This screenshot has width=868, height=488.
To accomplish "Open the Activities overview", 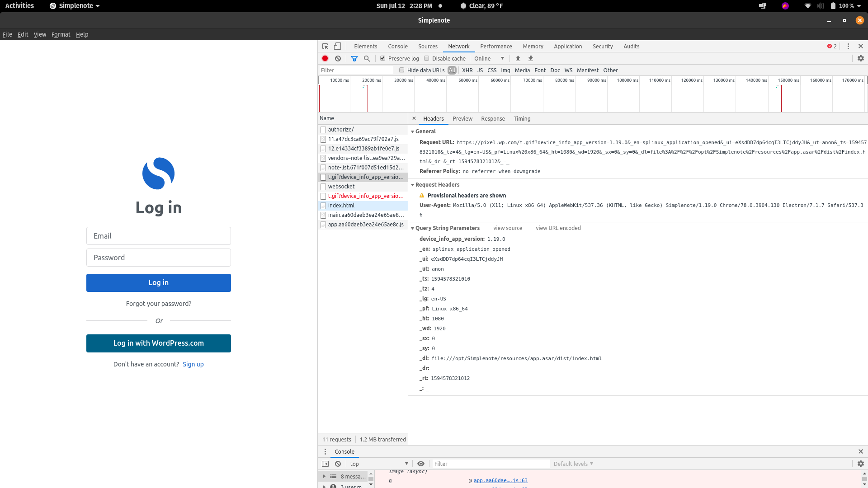I will pos(19,6).
